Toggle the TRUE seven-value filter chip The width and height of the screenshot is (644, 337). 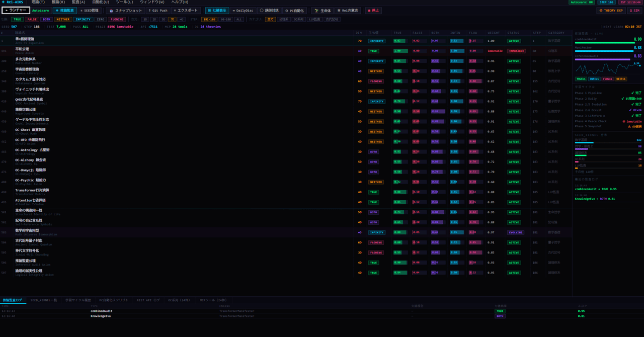pos(17,19)
